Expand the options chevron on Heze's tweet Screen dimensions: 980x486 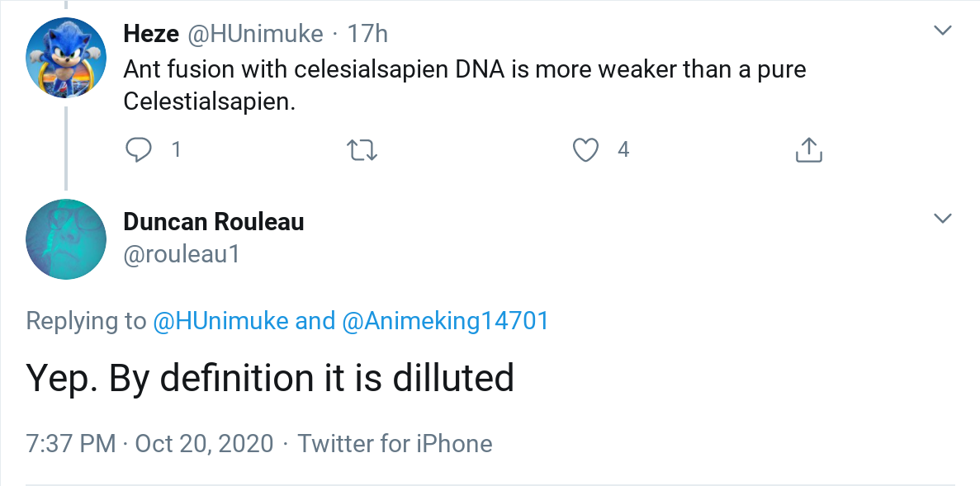942,31
